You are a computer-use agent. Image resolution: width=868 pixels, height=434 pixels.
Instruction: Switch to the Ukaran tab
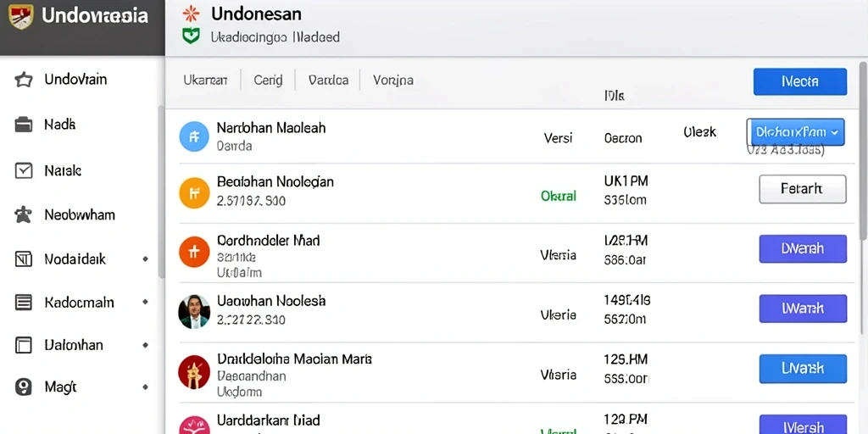pos(205,81)
